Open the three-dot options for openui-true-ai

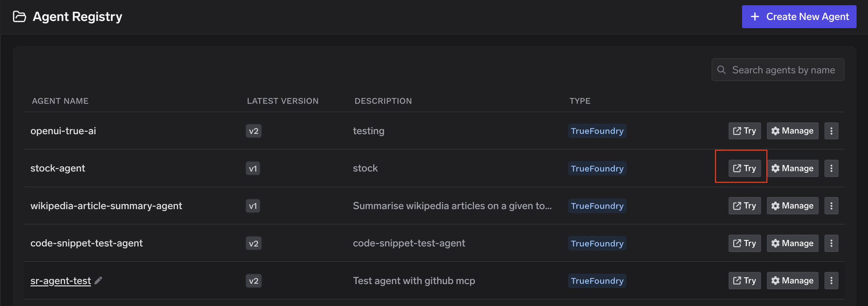tap(831, 131)
